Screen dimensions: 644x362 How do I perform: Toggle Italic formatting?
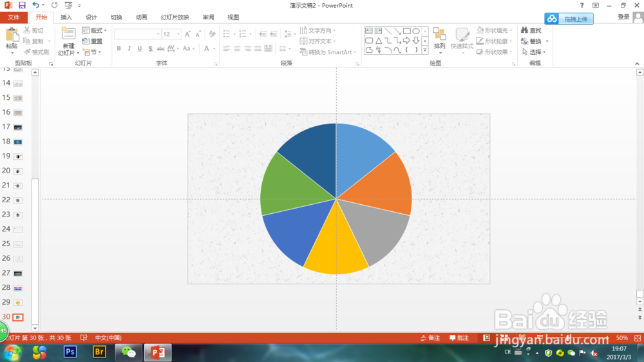[x=129, y=48]
